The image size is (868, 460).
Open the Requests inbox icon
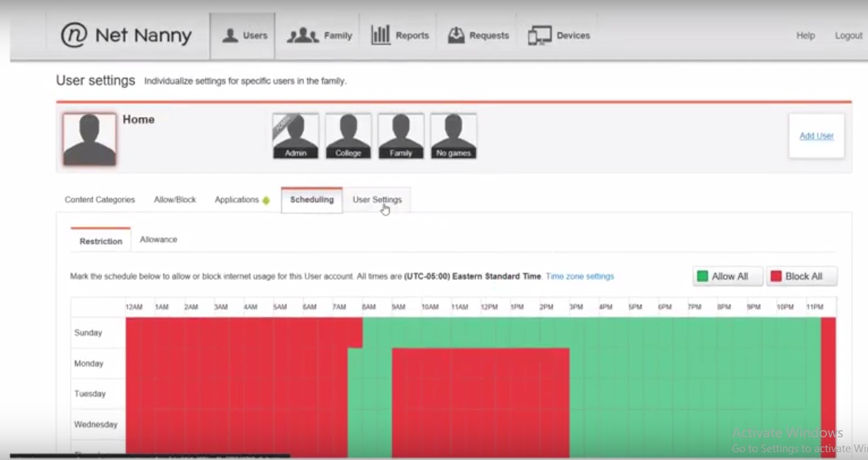point(456,35)
